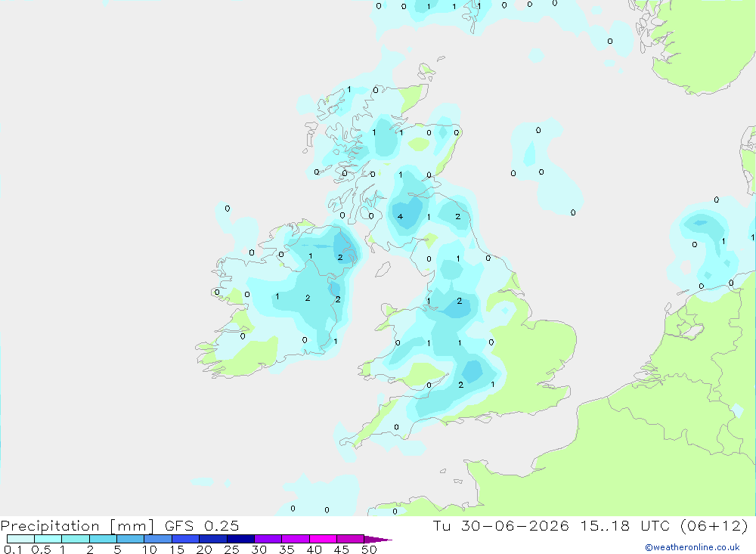Select the 0.5 to 1 mm legend swatch

[x=48, y=539]
